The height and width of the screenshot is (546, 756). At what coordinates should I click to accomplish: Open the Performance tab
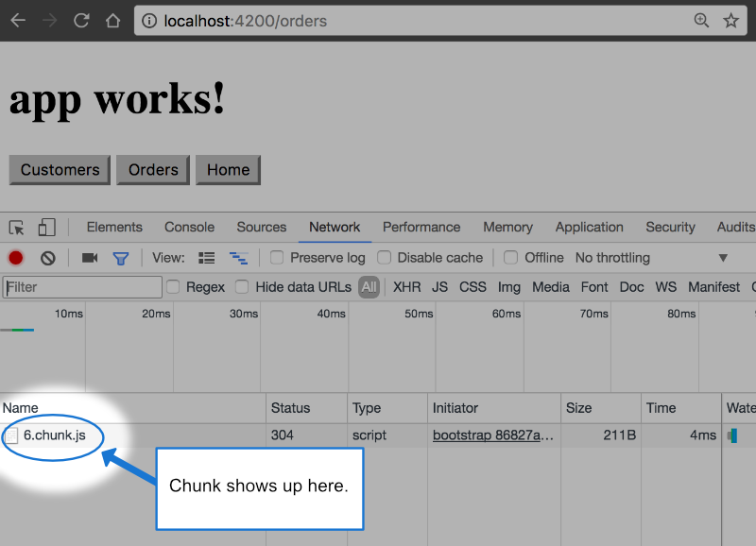[x=421, y=228]
